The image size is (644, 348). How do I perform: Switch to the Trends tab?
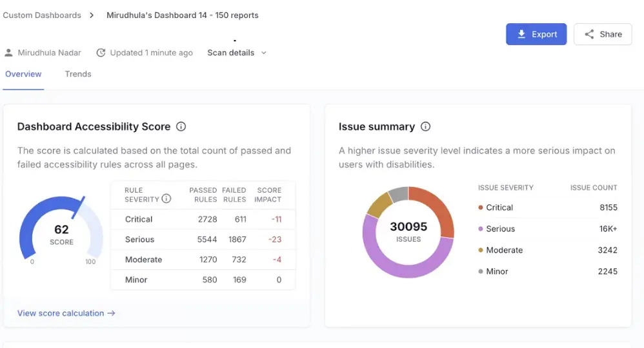(78, 74)
